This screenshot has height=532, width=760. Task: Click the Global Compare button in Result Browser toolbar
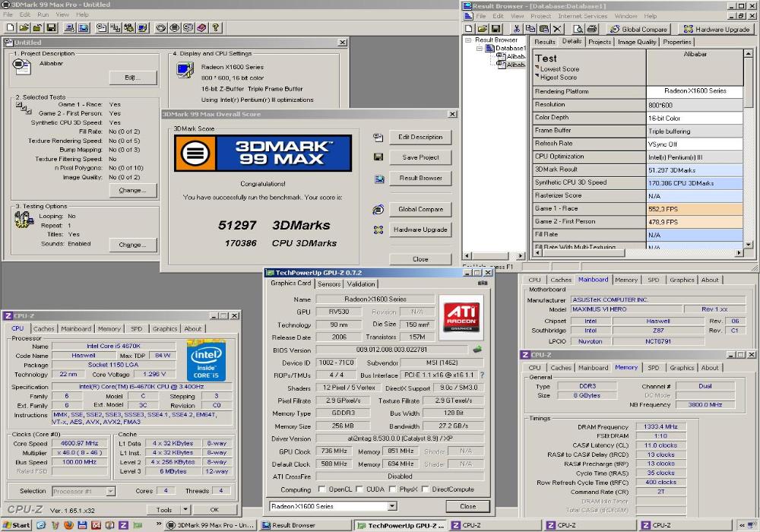click(x=639, y=29)
